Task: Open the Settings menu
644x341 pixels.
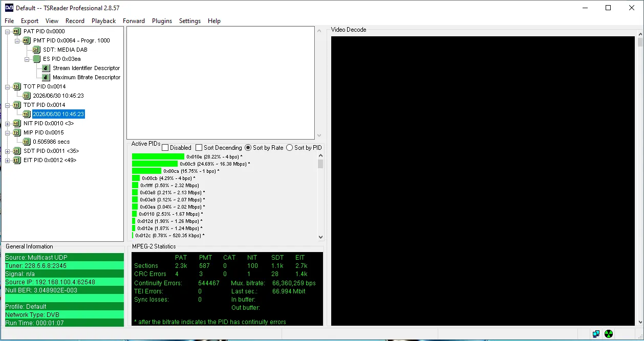Action: coord(190,21)
